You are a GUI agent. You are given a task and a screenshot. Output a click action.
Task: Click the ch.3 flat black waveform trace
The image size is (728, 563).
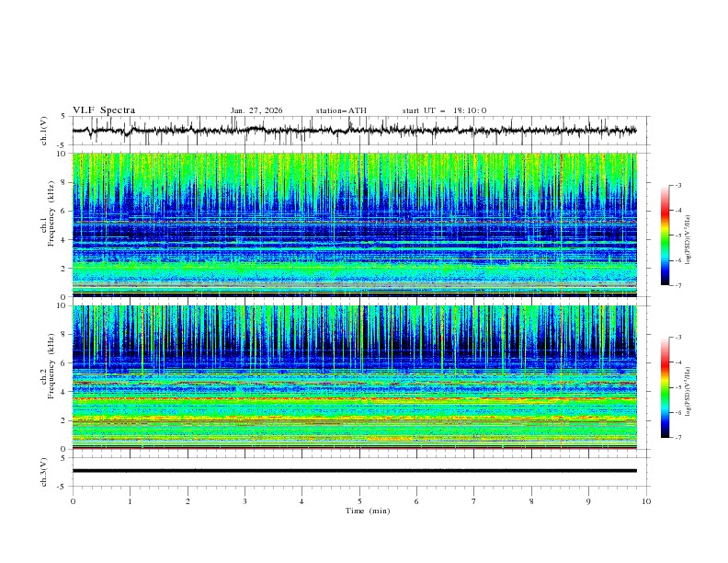(354, 471)
